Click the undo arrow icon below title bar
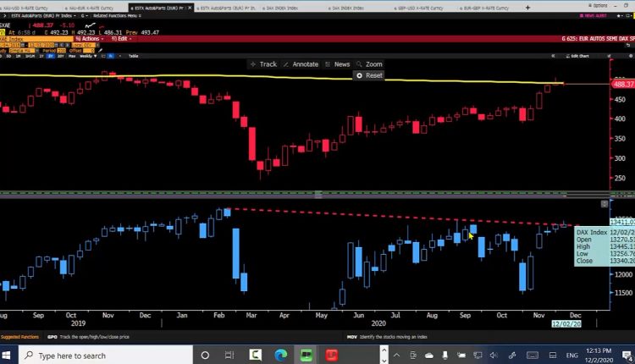This screenshot has height=364, width=635. point(628,45)
